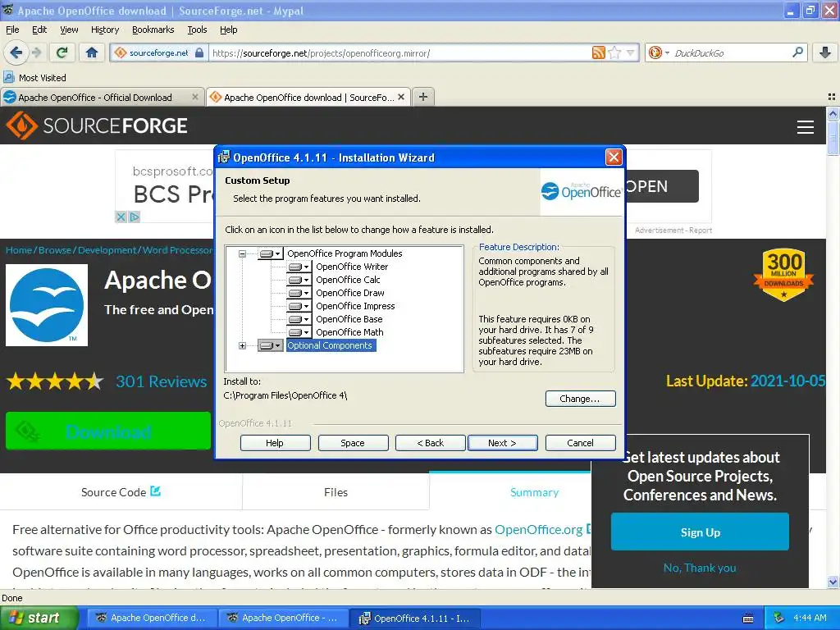Click the Source Code external link icon
This screenshot has width=840, height=630.
(155, 491)
